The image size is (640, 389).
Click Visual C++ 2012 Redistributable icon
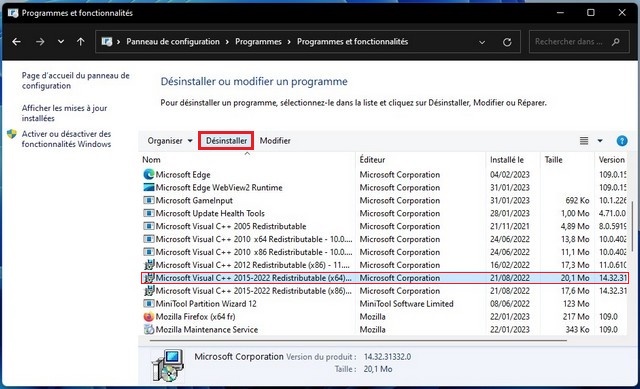point(149,265)
